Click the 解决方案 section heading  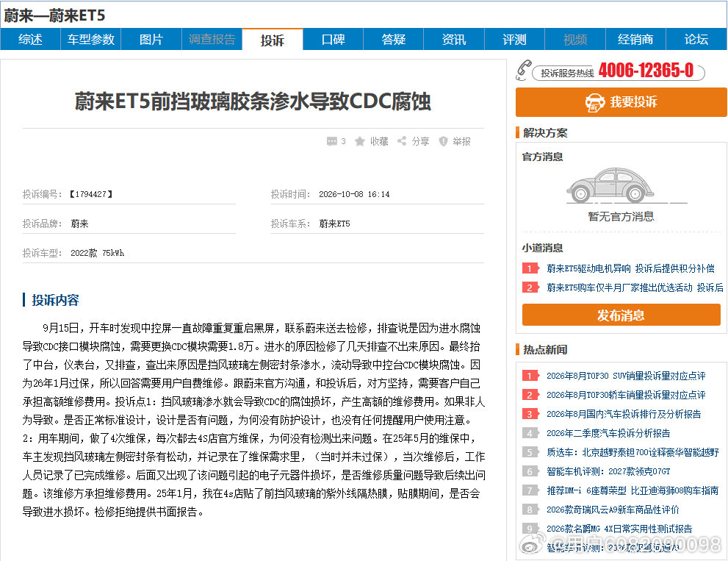pos(546,133)
